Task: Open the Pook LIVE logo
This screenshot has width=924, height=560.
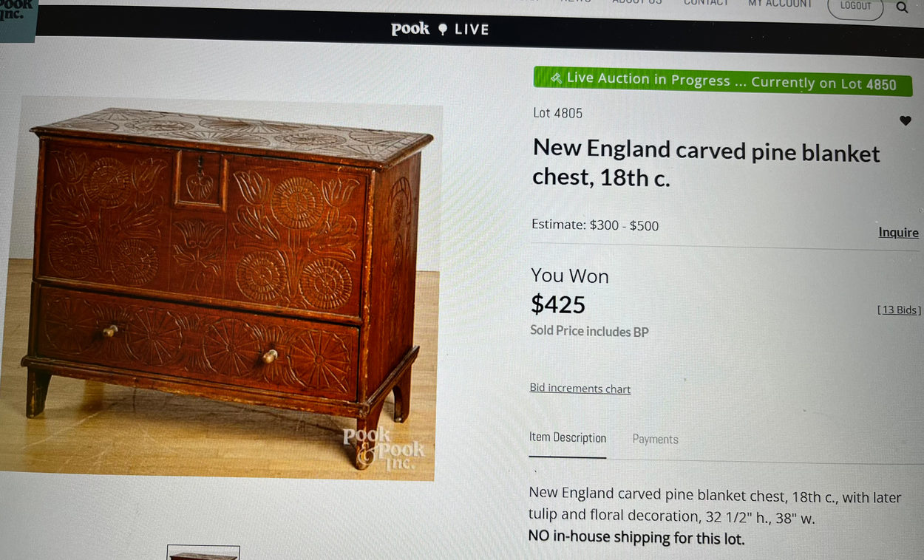Action: pos(440,29)
